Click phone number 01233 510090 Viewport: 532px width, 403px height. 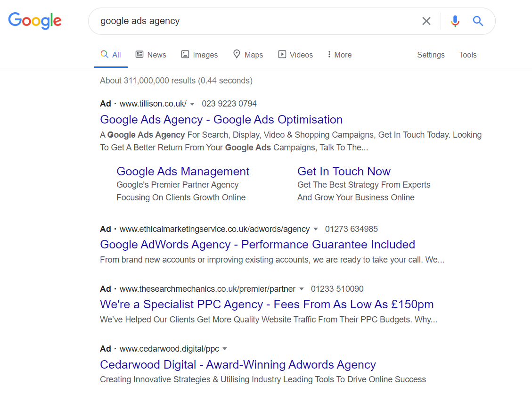tap(337, 289)
